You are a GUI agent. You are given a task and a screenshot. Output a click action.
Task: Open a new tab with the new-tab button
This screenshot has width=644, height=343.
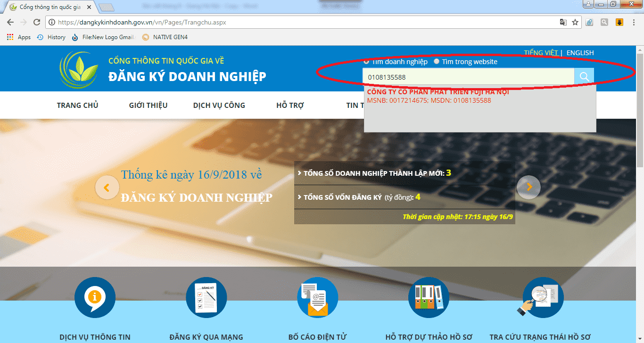pos(107,7)
